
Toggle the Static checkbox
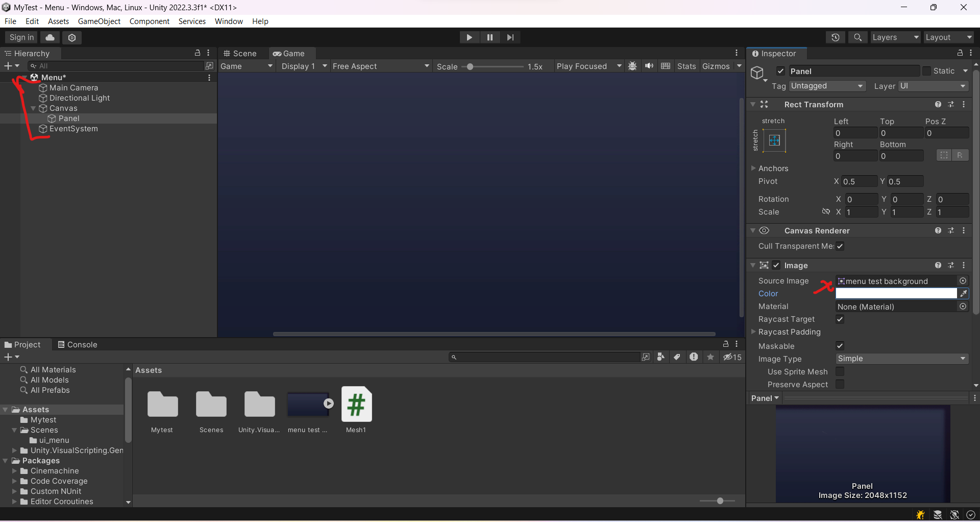926,71
